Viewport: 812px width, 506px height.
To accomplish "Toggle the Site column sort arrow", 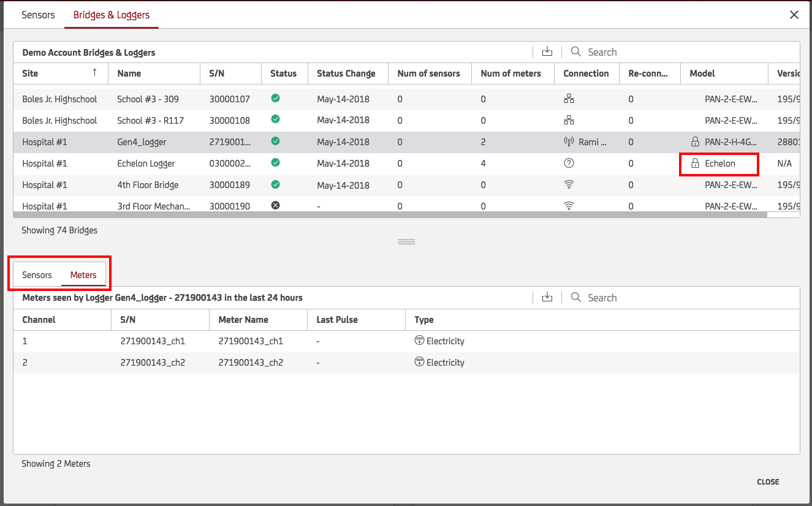I will click(95, 72).
